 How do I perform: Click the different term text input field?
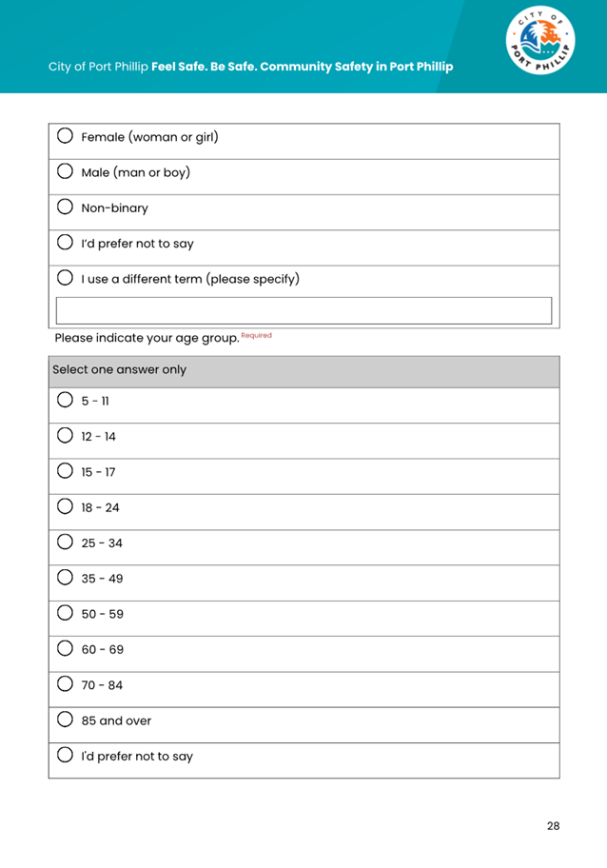304,310
